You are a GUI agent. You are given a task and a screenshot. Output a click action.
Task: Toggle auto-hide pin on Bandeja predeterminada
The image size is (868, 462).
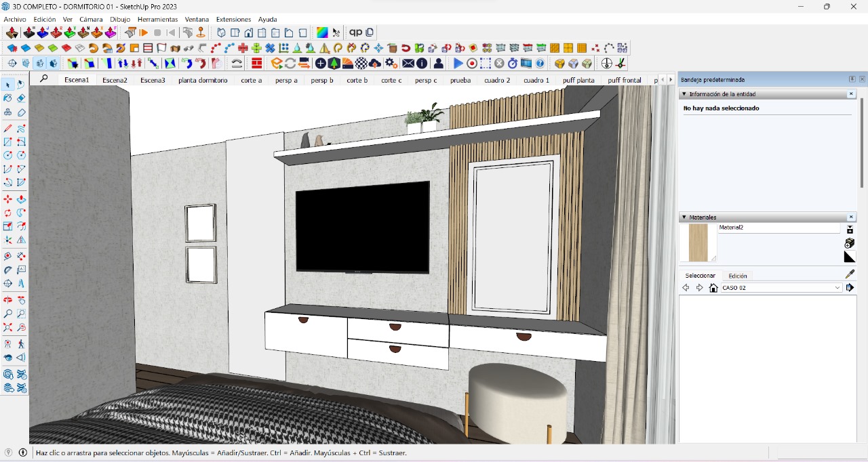click(852, 79)
